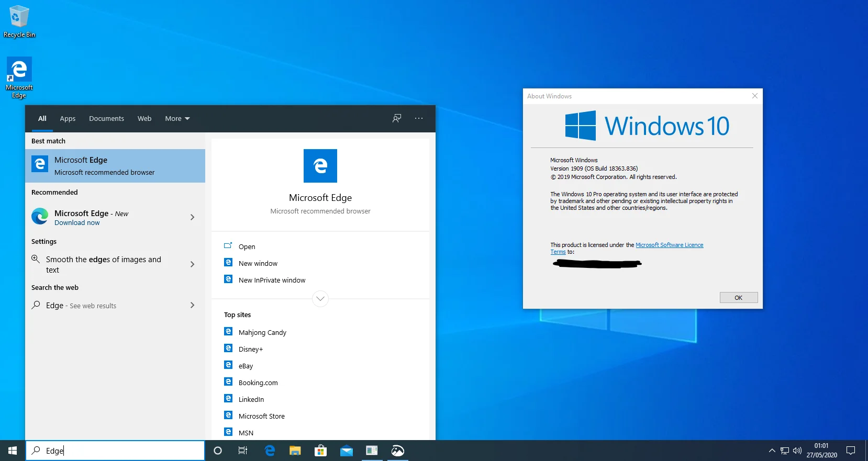Open Booking.com top site
This screenshot has width=868, height=461.
click(x=258, y=383)
